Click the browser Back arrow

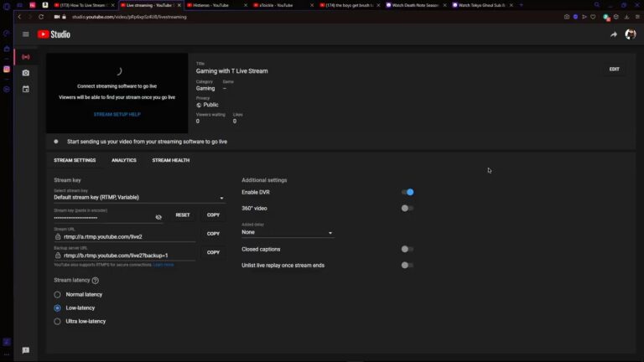19,17
